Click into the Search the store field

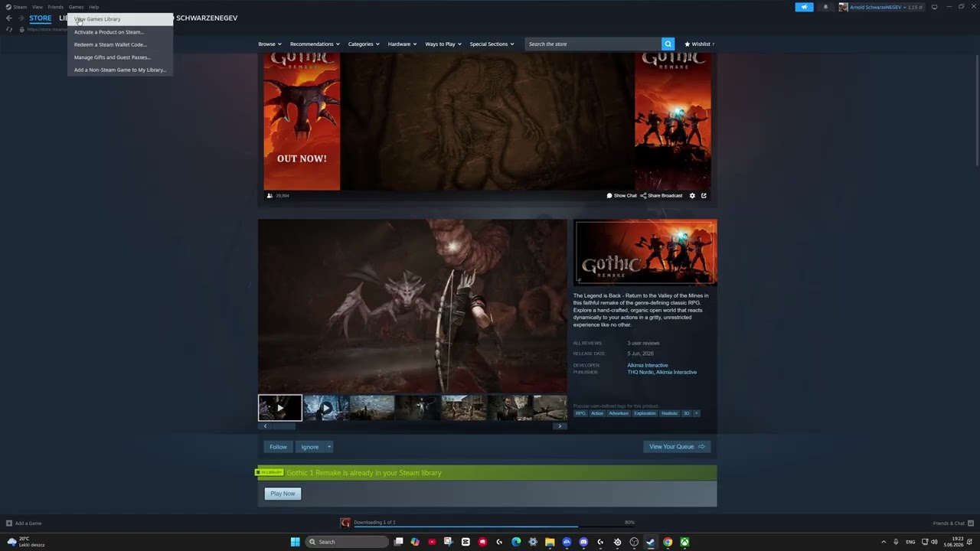(593, 44)
